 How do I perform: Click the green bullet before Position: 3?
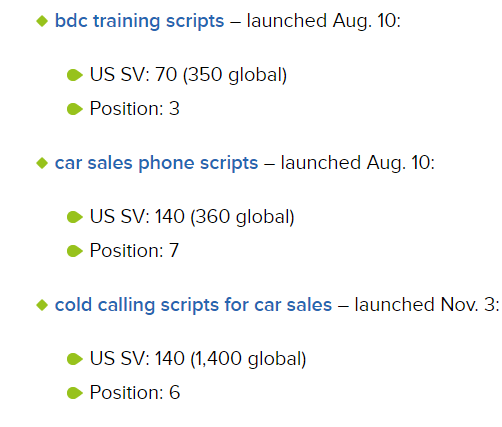tap(75, 109)
